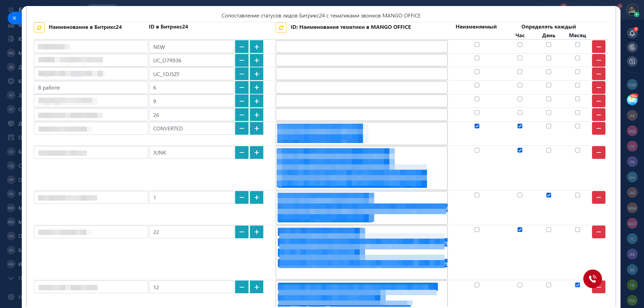This screenshot has width=644, height=308.
Task: Click the ID field containing NEW
Action: pos(192,47)
